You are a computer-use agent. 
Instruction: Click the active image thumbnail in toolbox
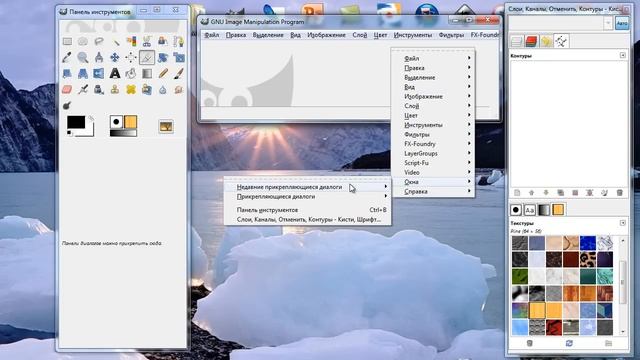click(x=166, y=127)
